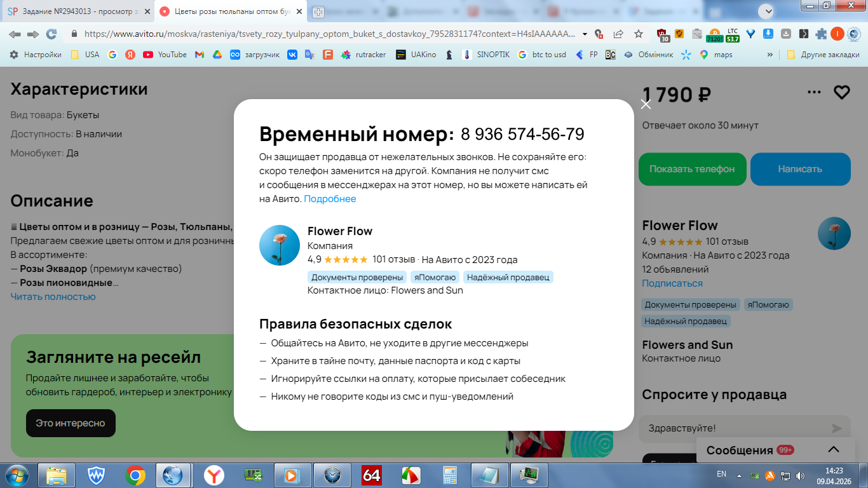868x488 pixels.
Task: Open the "rutracker" bookmark
Action: point(363,55)
